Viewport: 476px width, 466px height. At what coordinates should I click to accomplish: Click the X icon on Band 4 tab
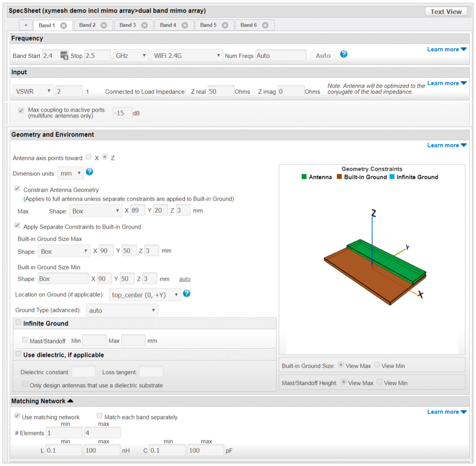pos(185,25)
